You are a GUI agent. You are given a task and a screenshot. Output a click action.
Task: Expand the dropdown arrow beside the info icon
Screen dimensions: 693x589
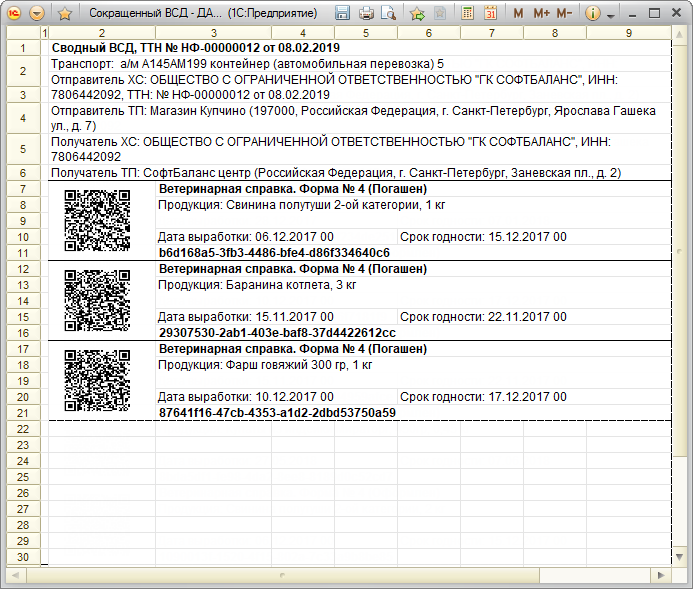tap(611, 16)
